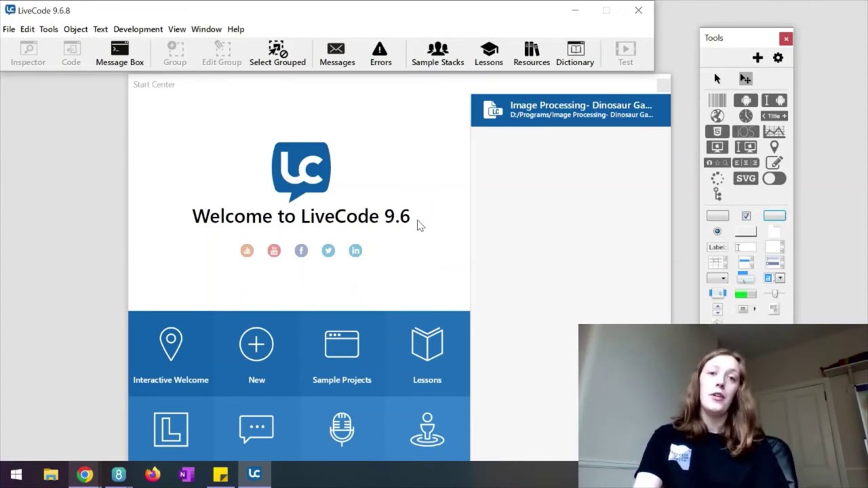Switch to Chrome on the taskbar
The image size is (868, 488).
pos(85,474)
